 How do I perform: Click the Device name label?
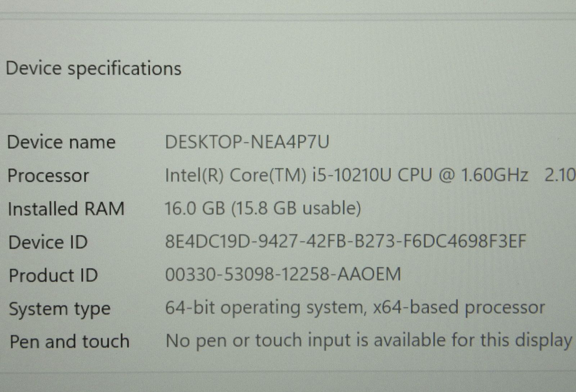click(61, 142)
